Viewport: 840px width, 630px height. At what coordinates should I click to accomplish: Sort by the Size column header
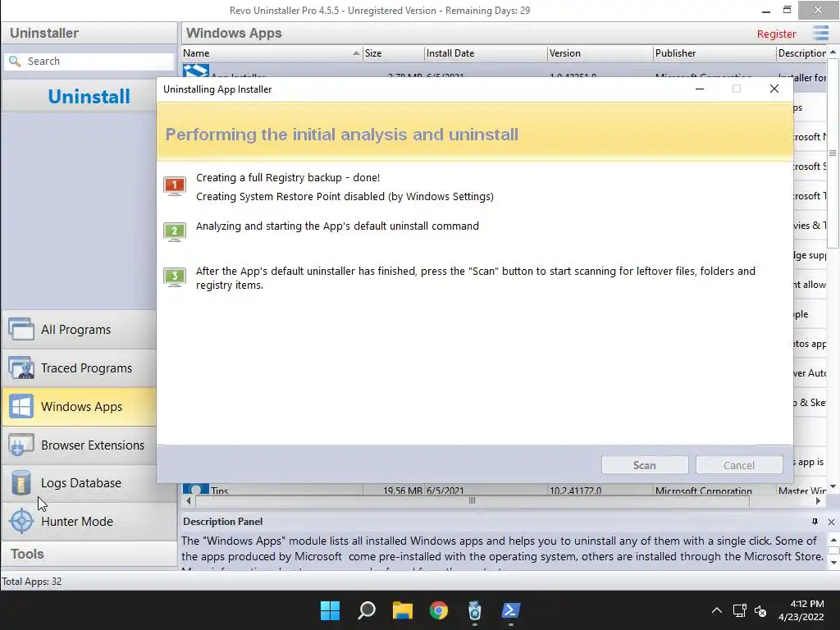[x=394, y=53]
